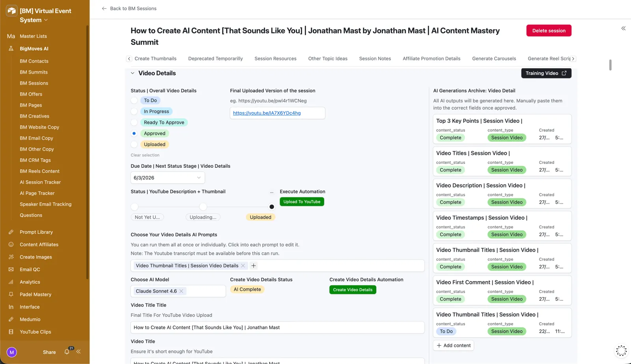
Task: Switch to the Affiliate Promotion Details tab
Action: click(431, 59)
